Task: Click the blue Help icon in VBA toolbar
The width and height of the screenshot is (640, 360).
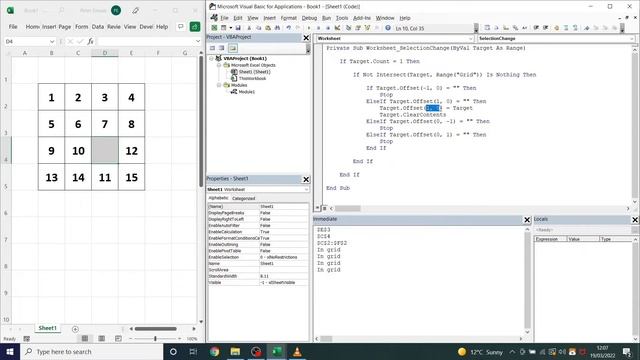Action: click(x=387, y=28)
